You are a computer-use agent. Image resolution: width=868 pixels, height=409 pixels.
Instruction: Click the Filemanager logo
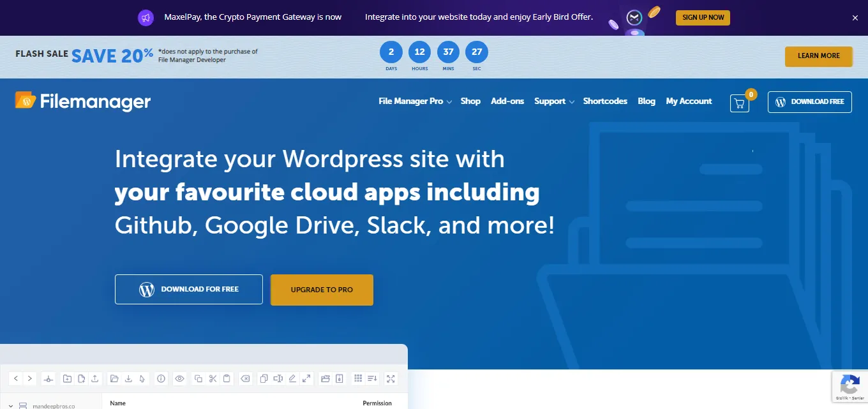tap(83, 101)
